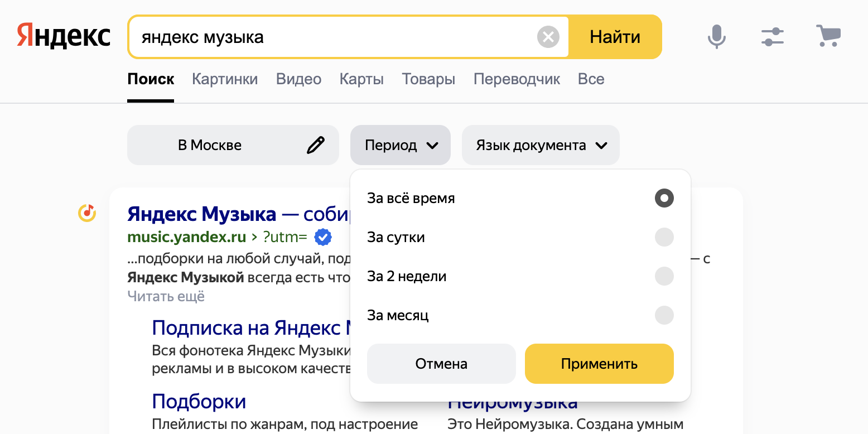The width and height of the screenshot is (868, 434).
Task: Click the Yandex Music favicon
Action: click(86, 213)
